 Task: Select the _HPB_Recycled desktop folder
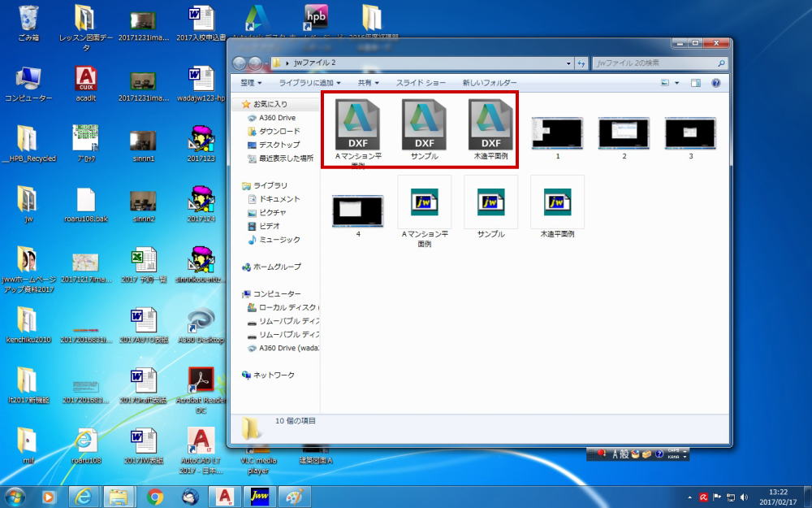click(28, 144)
